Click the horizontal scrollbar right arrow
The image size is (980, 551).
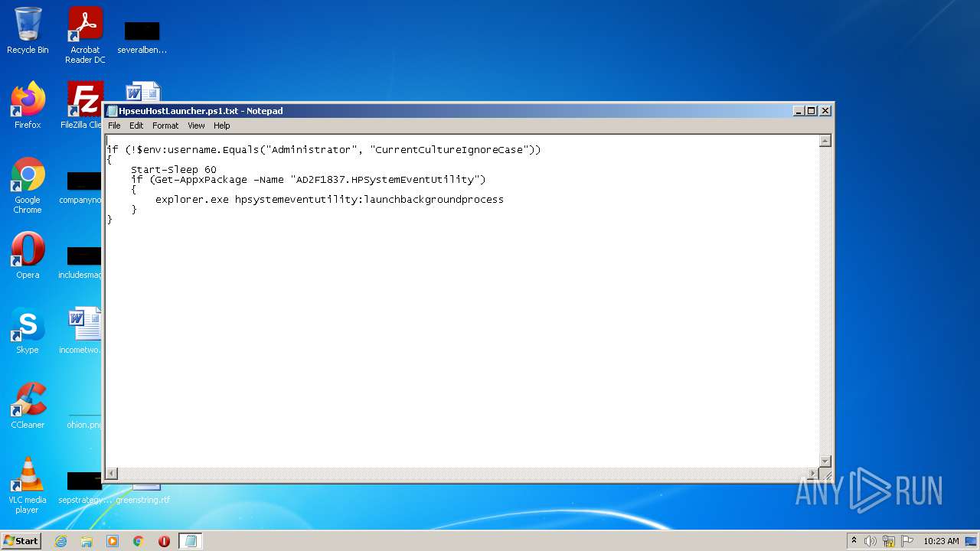(x=813, y=474)
